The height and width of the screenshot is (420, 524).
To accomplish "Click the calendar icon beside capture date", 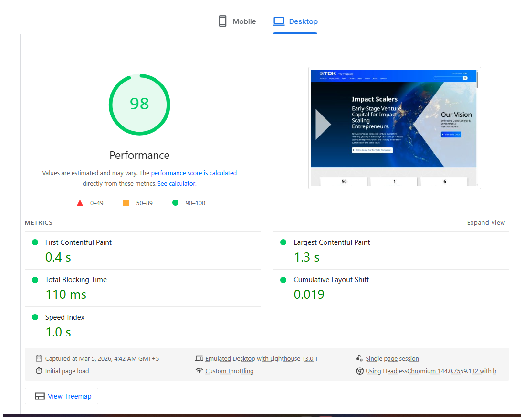I will pyautogui.click(x=39, y=358).
